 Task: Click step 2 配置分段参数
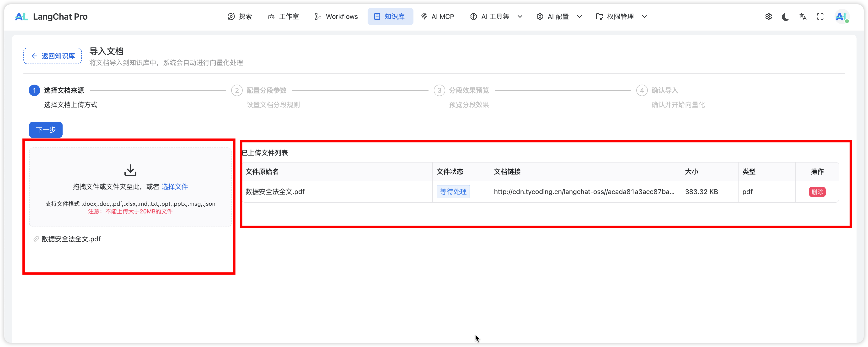(266, 90)
